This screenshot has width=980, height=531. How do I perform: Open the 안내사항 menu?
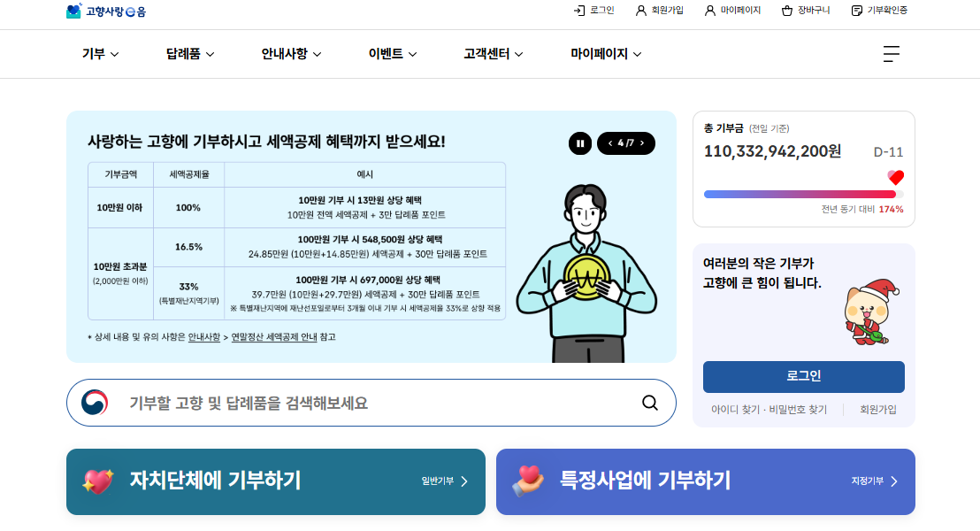pyautogui.click(x=291, y=54)
